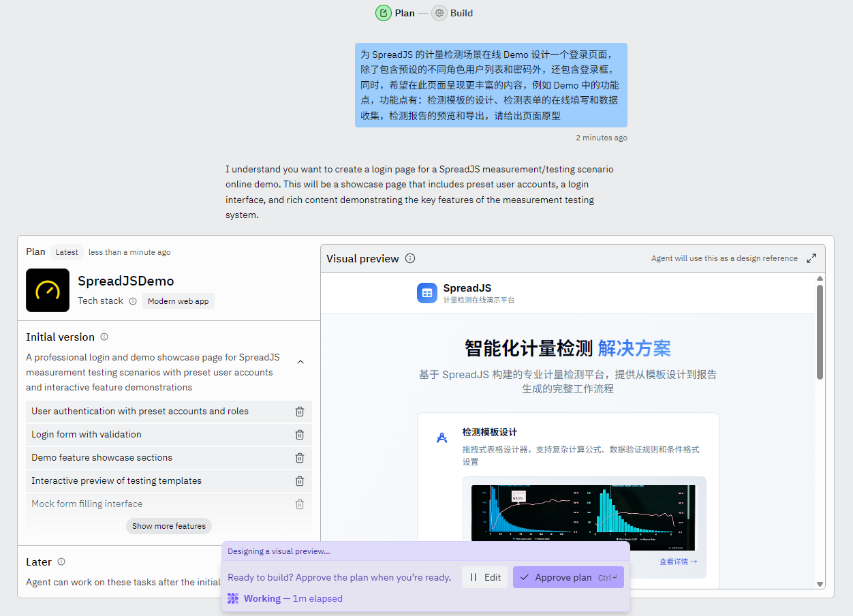Click the SpreadJSDemo project title
The image size is (853, 616).
tap(125, 281)
